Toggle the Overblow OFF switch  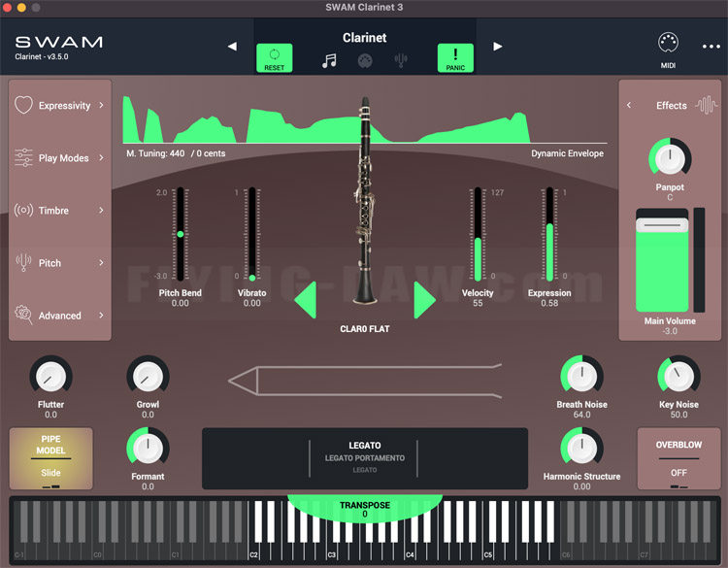tap(678, 459)
